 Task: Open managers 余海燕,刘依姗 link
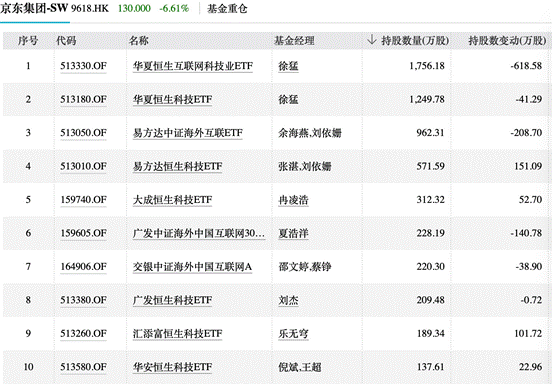coord(310,133)
